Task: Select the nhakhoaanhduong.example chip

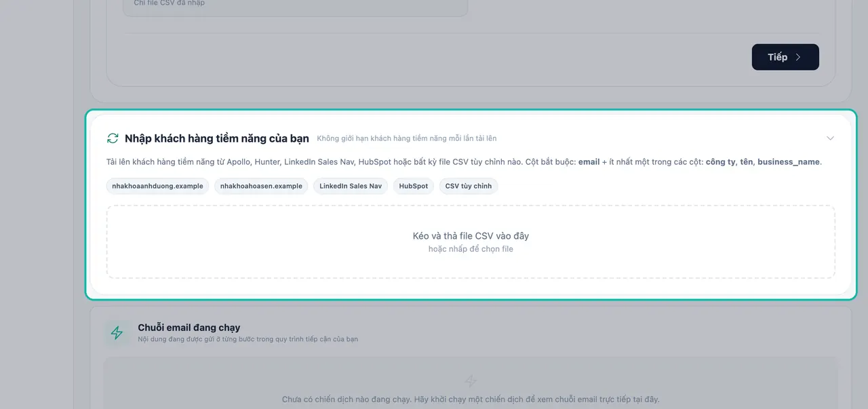Action: click(157, 186)
